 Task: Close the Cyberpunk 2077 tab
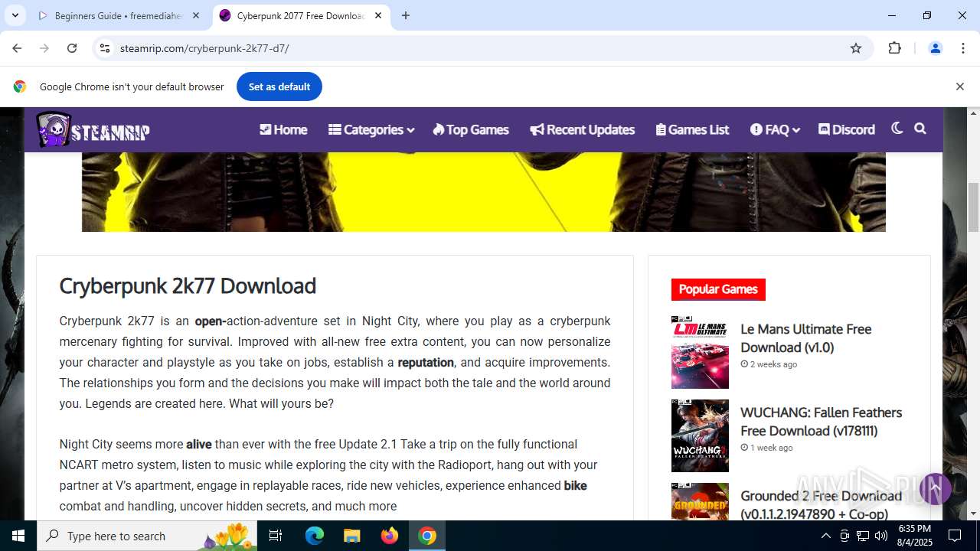[x=378, y=15]
